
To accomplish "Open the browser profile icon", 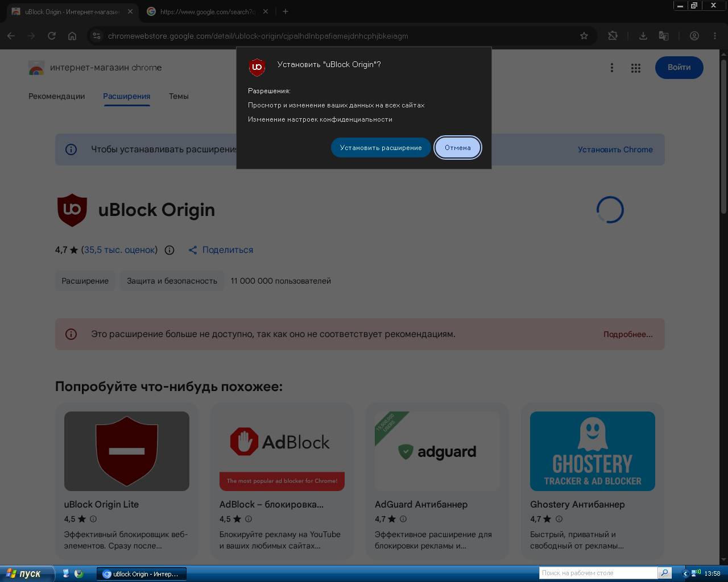I will pyautogui.click(x=694, y=36).
